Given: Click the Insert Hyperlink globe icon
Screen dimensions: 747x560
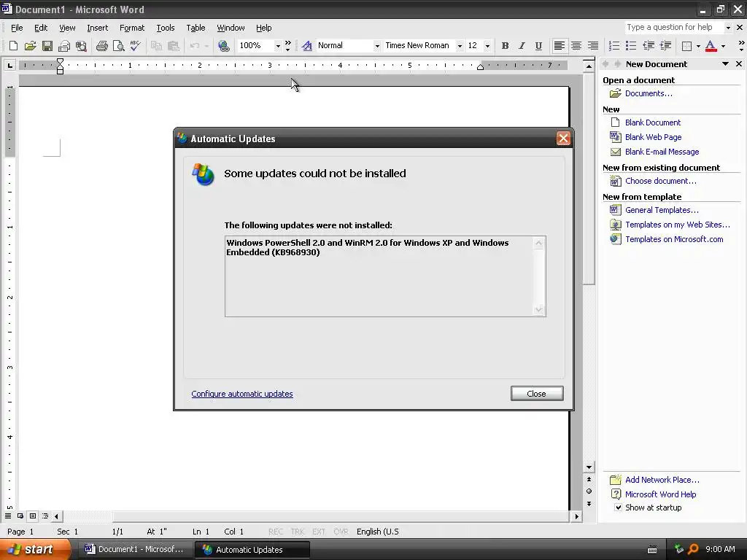Looking at the screenshot, I should (224, 46).
